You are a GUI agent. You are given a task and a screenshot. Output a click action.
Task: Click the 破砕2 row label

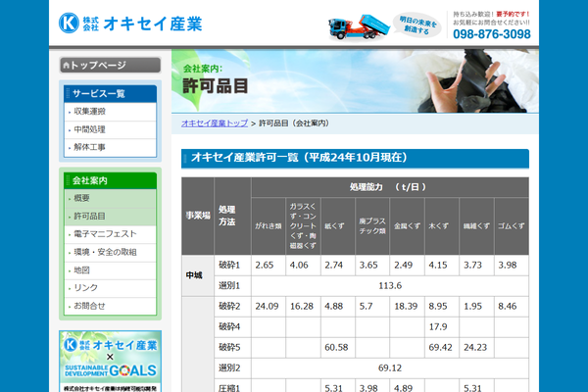(232, 307)
